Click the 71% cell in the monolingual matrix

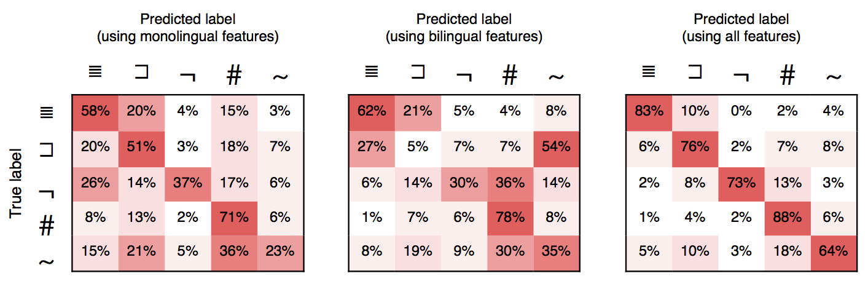233,217
